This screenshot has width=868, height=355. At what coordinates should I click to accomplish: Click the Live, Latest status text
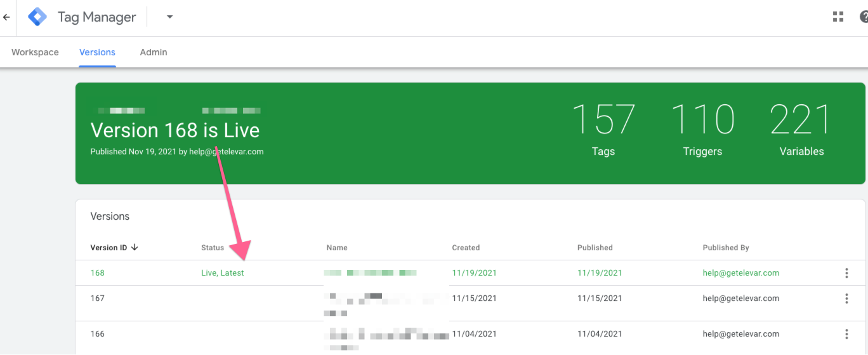tap(223, 273)
